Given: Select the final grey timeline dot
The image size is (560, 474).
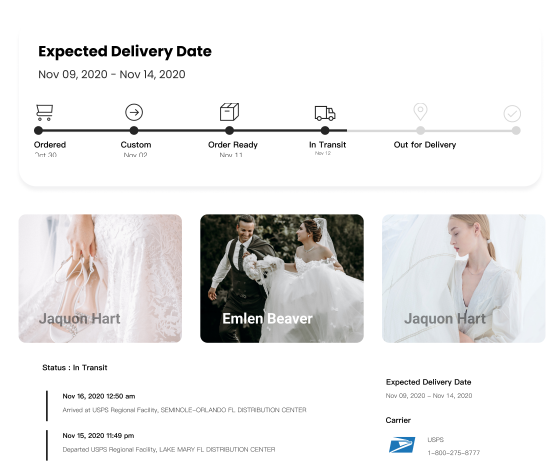Looking at the screenshot, I should tap(516, 131).
